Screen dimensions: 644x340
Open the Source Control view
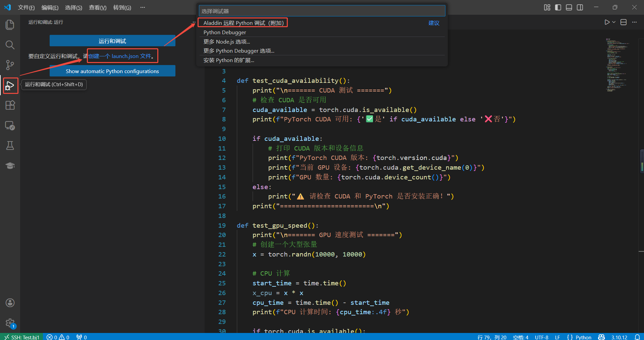(10, 65)
